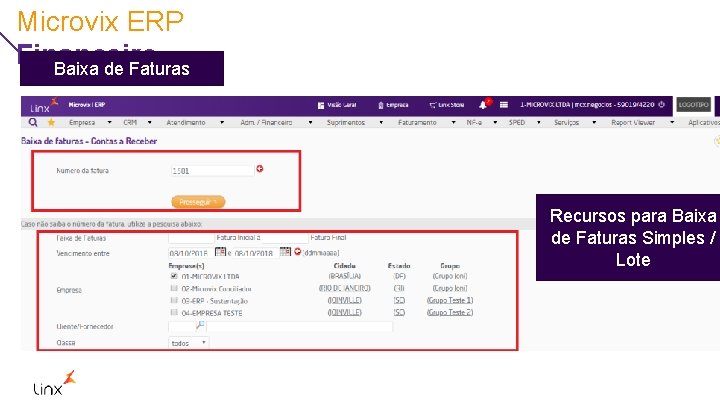The width and height of the screenshot is (720, 405).
Task: Click SC state link in 04-EMPRESA TESTE row
Action: pyautogui.click(x=399, y=312)
